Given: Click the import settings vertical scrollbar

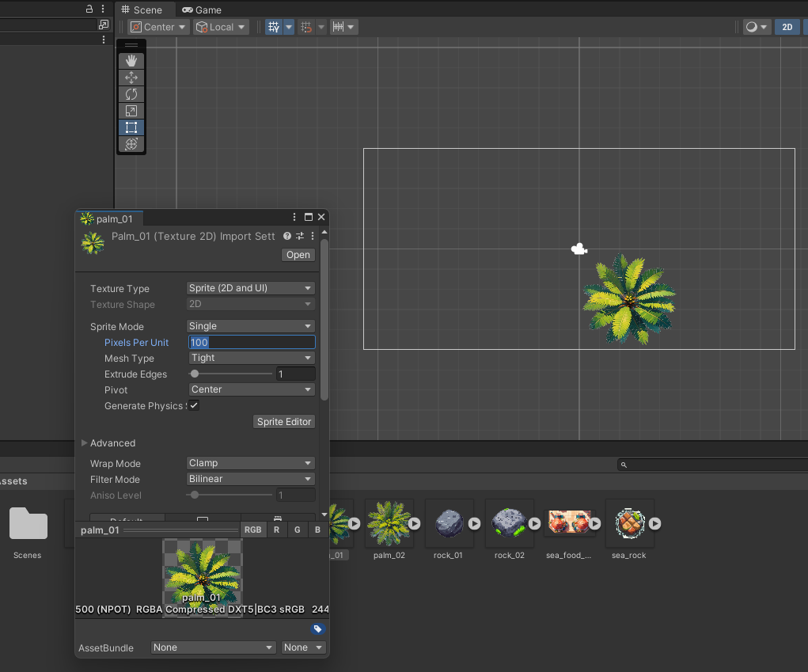Looking at the screenshot, I should coord(324,320).
